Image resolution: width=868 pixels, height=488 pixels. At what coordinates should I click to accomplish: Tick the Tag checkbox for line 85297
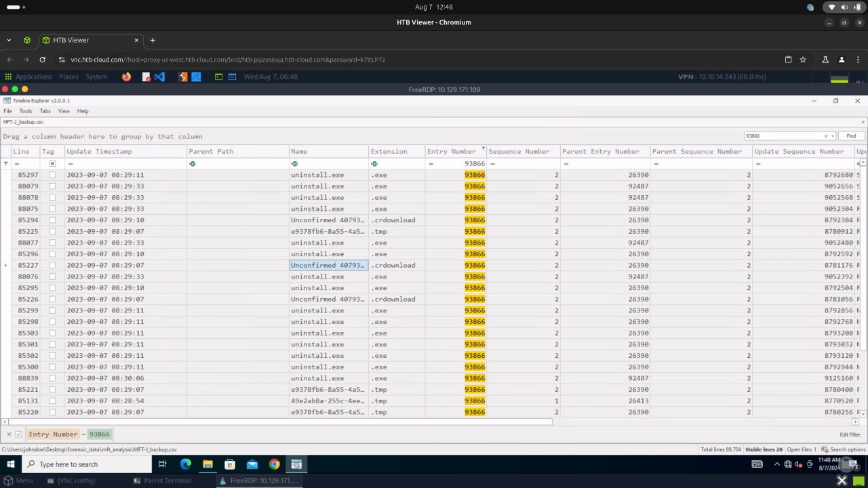(x=52, y=175)
